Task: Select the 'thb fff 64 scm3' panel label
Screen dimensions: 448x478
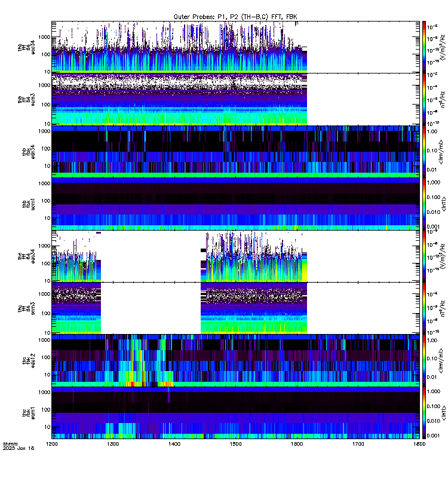Action: [x=26, y=100]
